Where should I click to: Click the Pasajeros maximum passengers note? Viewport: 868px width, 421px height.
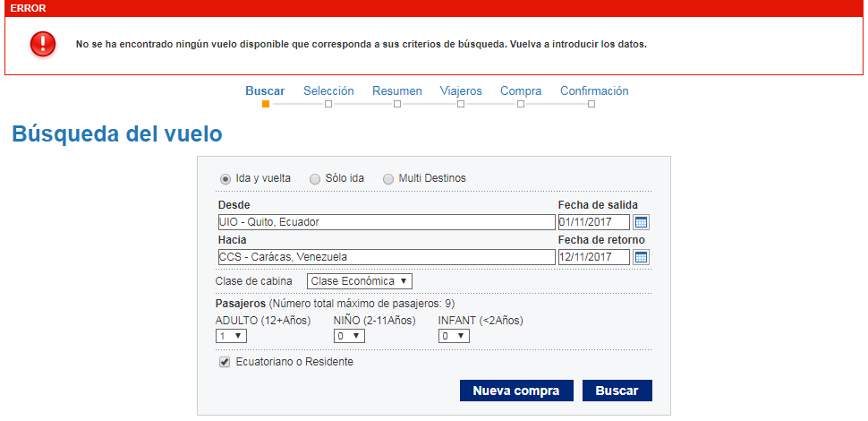pos(335,303)
